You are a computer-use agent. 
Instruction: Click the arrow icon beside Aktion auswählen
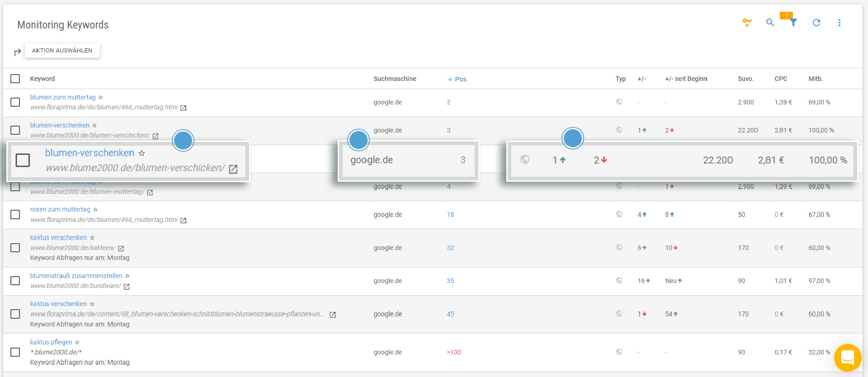point(17,52)
